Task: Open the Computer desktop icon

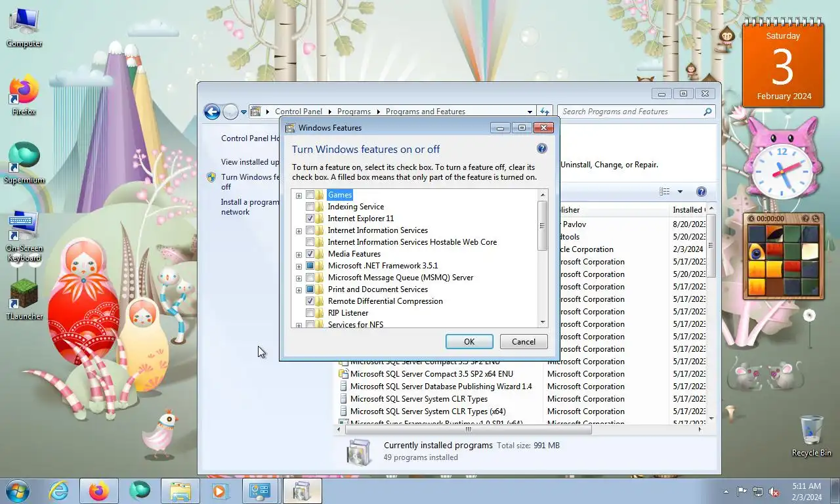Action: tap(24, 28)
